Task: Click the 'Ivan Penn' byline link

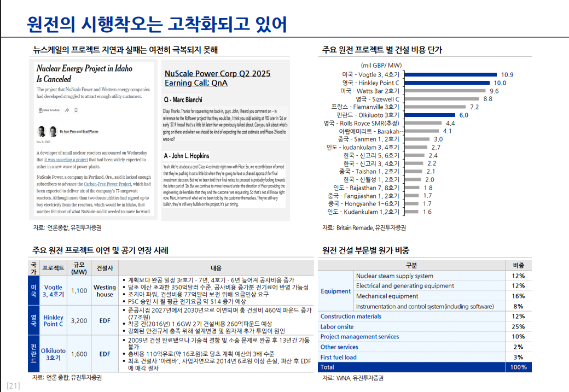Action: point(71,132)
